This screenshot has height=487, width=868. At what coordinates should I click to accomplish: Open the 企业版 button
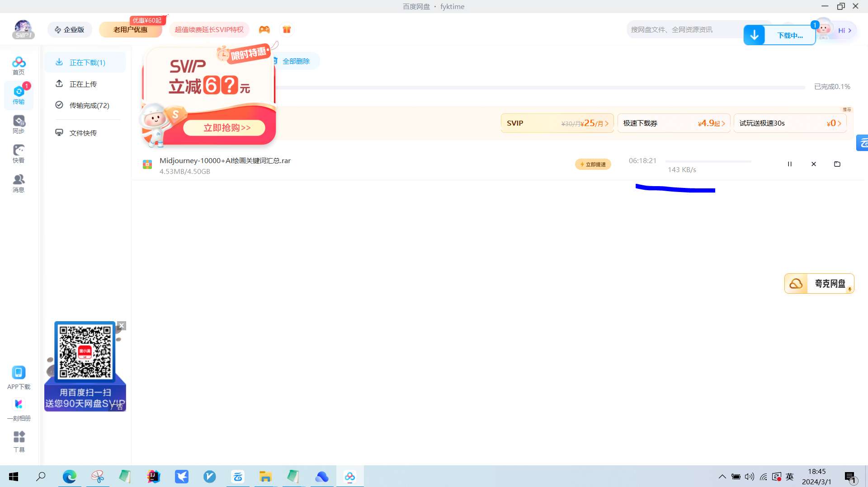(x=70, y=29)
